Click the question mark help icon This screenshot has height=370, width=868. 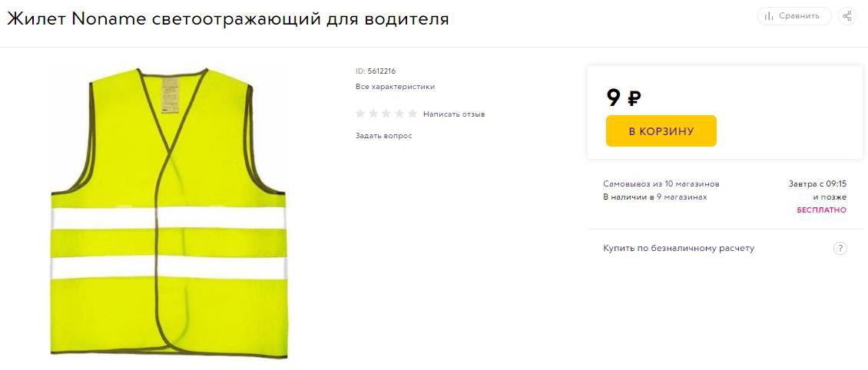coord(840,248)
